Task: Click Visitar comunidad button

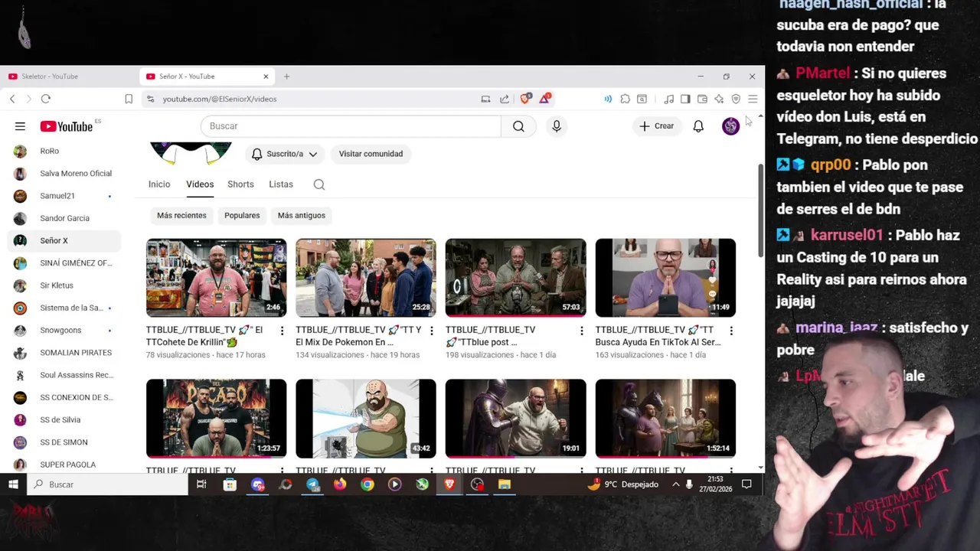Action: point(371,154)
